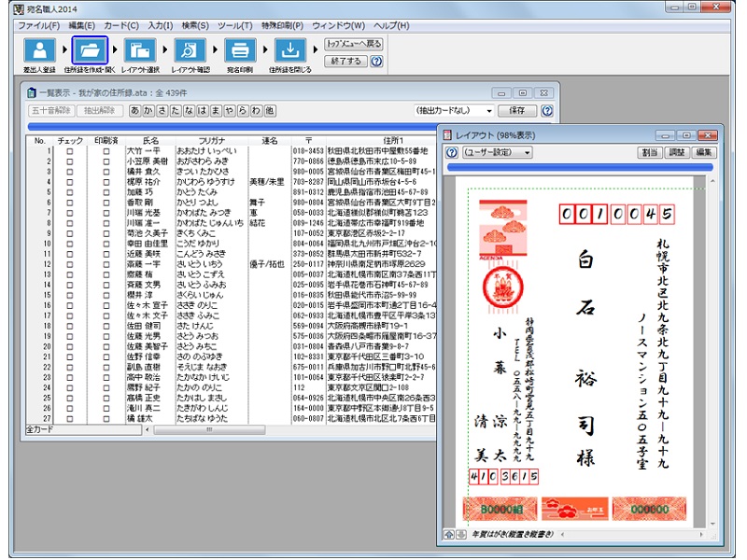Image resolution: width=747 pixels, height=560 pixels.
Task: Open help icon next to 終了する
Action: (376, 62)
